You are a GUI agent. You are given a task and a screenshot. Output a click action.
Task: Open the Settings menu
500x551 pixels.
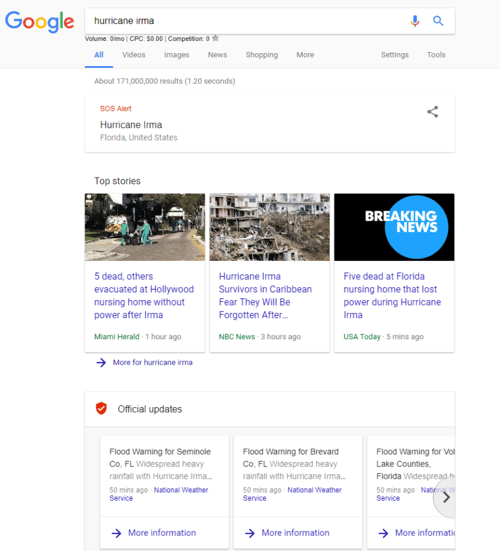click(x=395, y=55)
